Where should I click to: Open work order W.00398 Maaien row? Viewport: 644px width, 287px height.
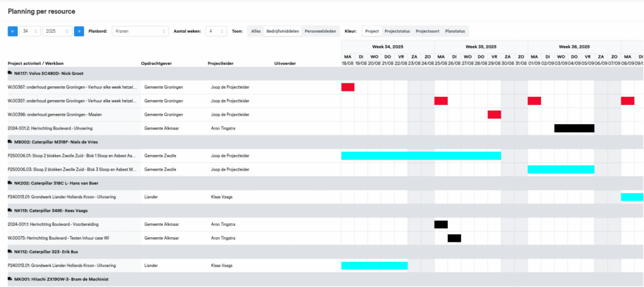[x=55, y=115]
